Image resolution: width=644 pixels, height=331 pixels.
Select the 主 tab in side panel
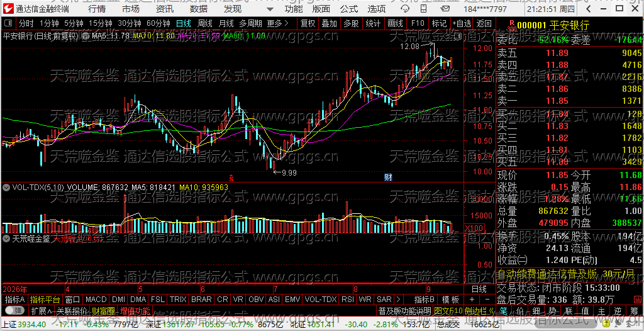click(601, 310)
